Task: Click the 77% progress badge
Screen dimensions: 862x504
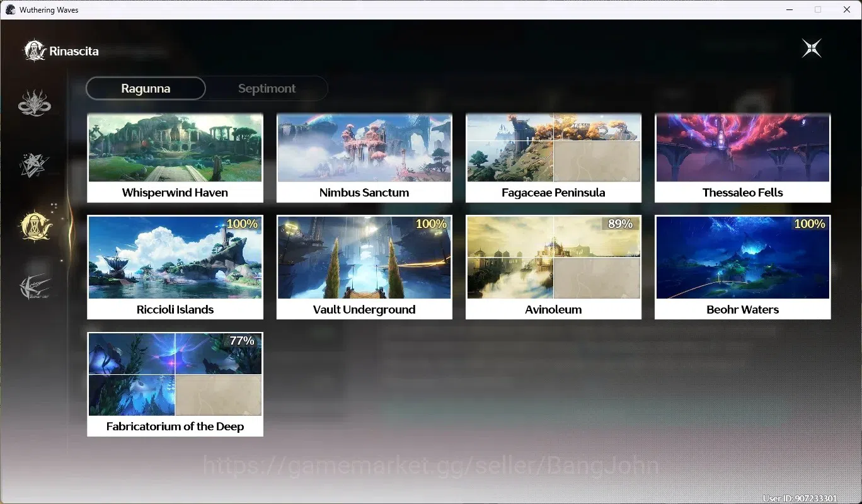Action: (x=242, y=341)
